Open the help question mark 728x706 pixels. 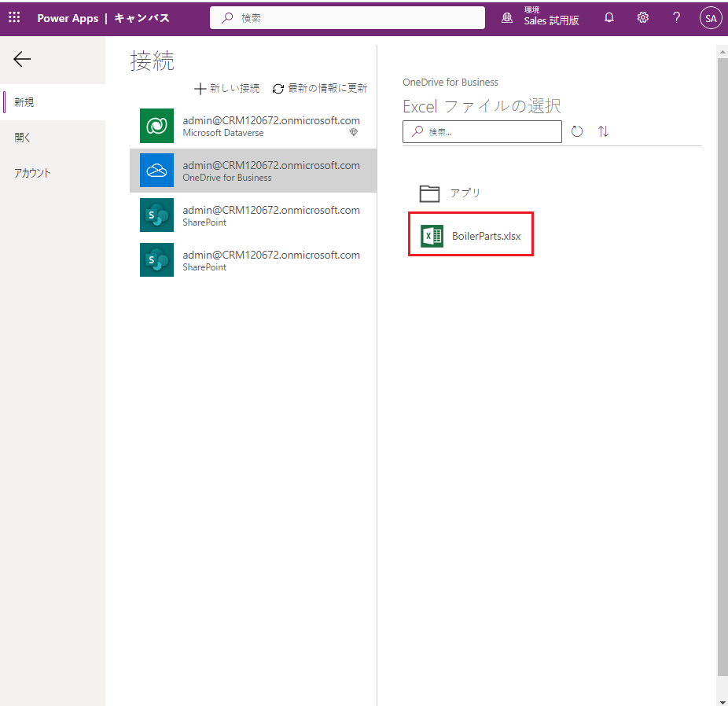(x=676, y=17)
